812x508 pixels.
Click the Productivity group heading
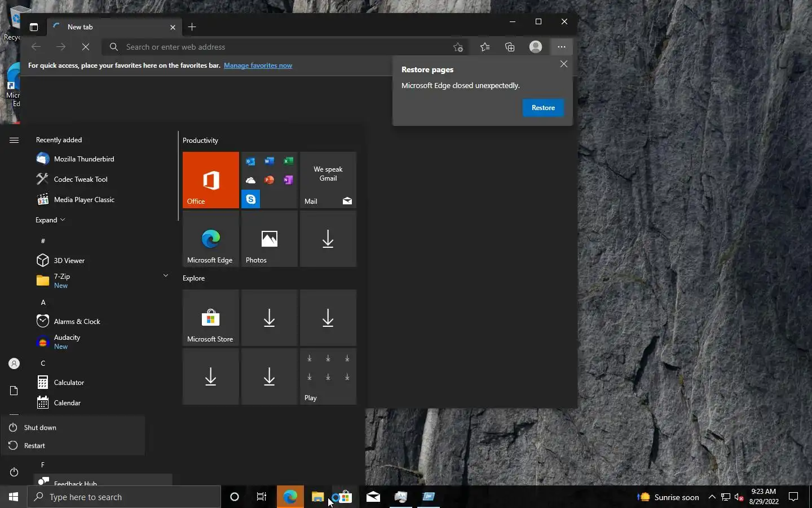pos(200,141)
